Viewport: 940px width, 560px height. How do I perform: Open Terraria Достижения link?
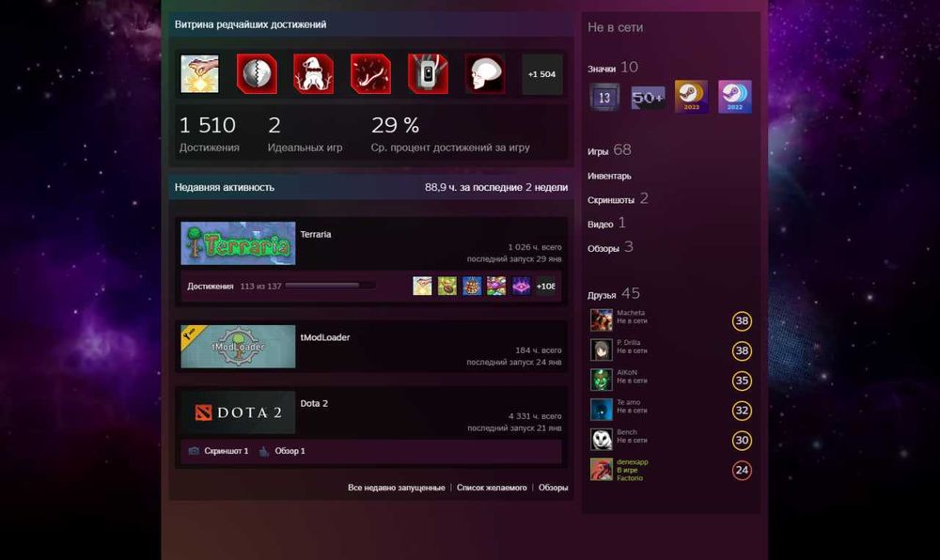211,287
